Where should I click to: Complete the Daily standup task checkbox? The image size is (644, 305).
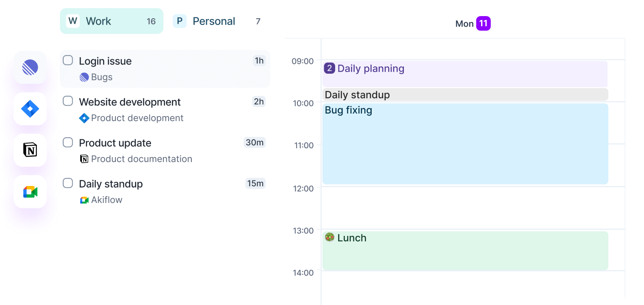[68, 183]
